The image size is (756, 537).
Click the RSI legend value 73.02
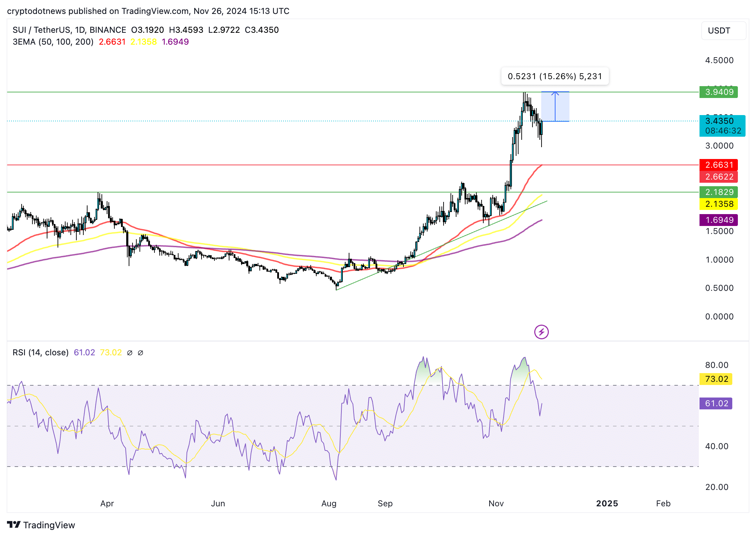tap(111, 353)
